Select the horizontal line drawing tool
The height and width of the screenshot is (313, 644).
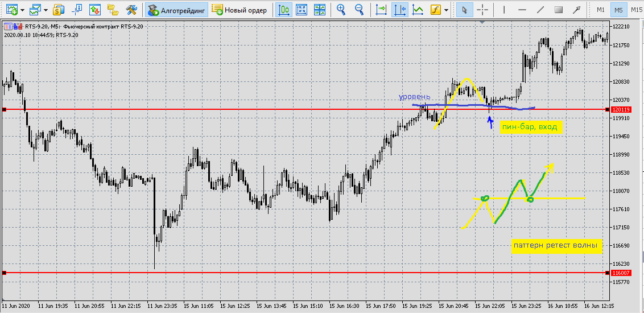(x=522, y=10)
